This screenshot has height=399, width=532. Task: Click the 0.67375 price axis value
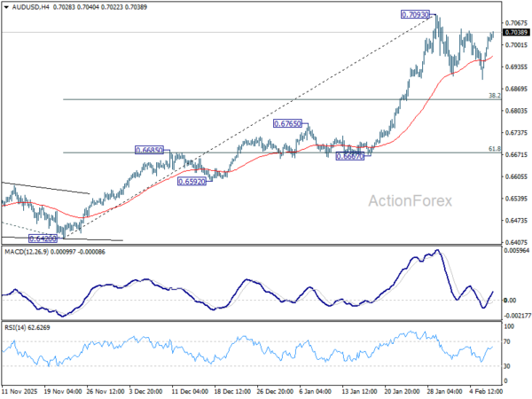pos(516,133)
